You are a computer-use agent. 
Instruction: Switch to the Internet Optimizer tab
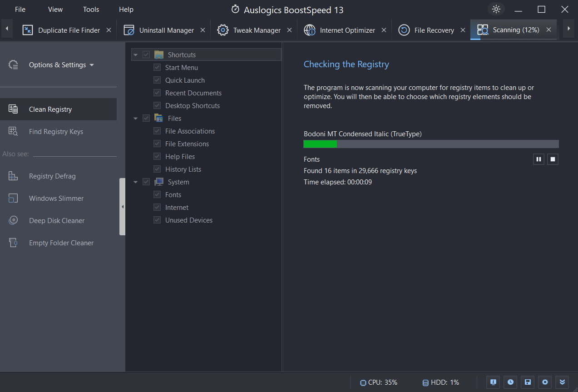[344, 30]
